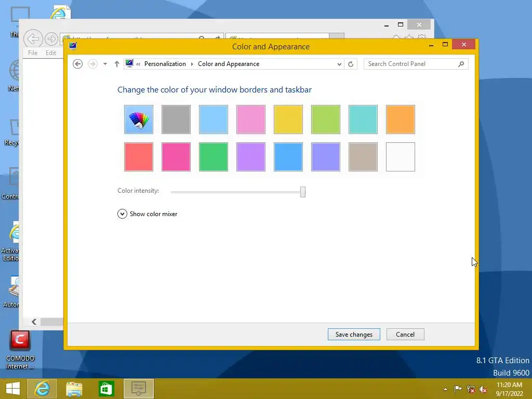Click forward button in Internet Explorer window
532x399 pixels.
(x=51, y=38)
